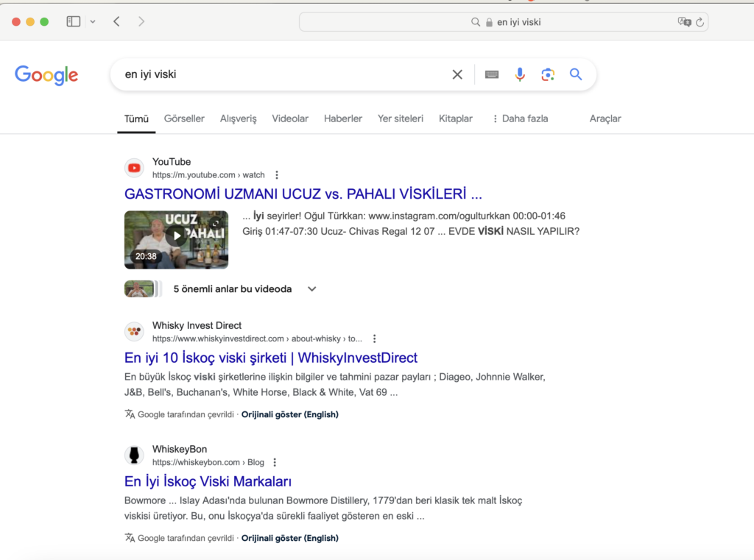Click the expand icon on video thumbnail
Image resolution: width=754 pixels, height=560 pixels.
(x=216, y=223)
